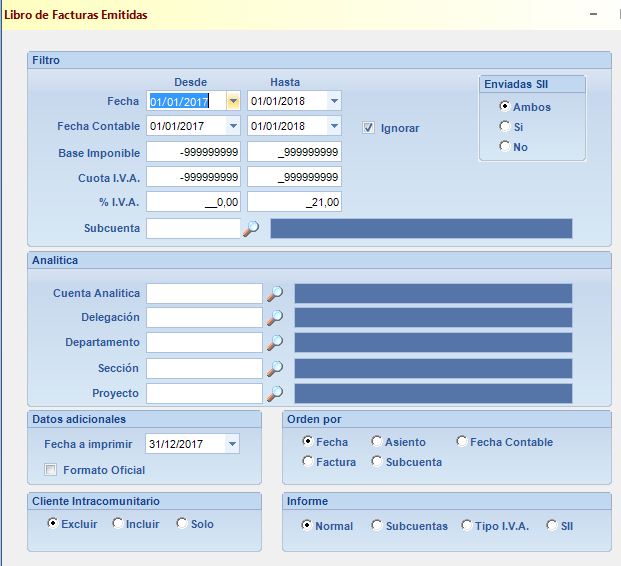Toggle the Ignorar checkbox
Image resolution: width=621 pixels, height=566 pixels.
pos(368,128)
